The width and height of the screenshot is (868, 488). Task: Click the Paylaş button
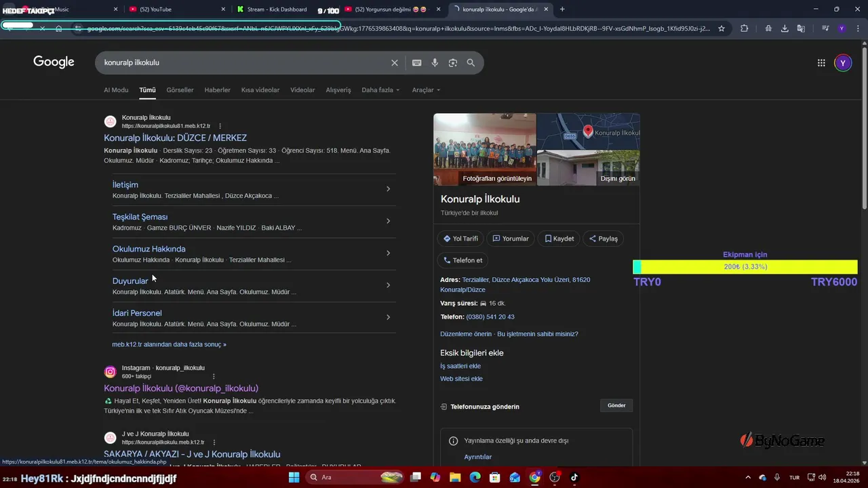click(604, 239)
